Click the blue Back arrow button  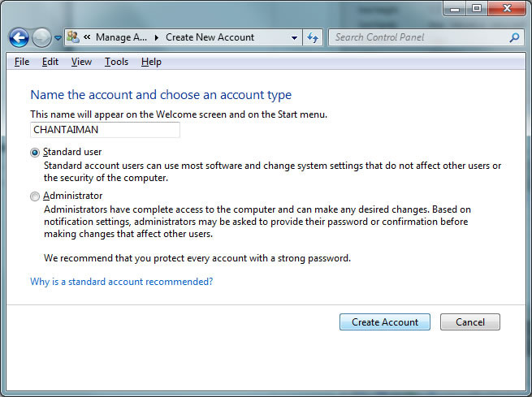tap(19, 37)
